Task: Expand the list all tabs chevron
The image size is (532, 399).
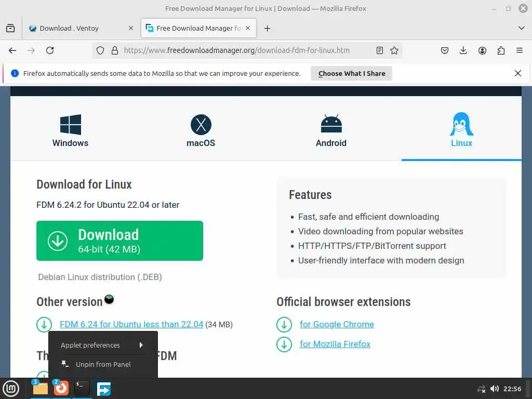Action: tap(522, 28)
